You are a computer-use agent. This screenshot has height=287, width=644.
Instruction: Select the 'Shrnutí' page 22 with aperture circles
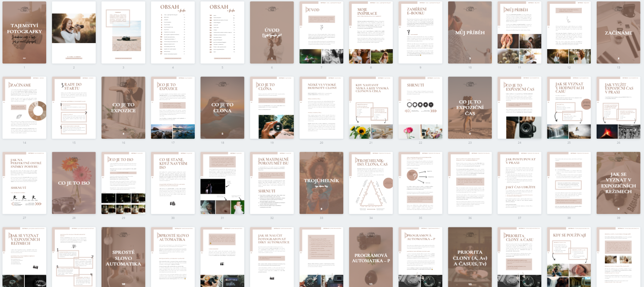pos(421,108)
